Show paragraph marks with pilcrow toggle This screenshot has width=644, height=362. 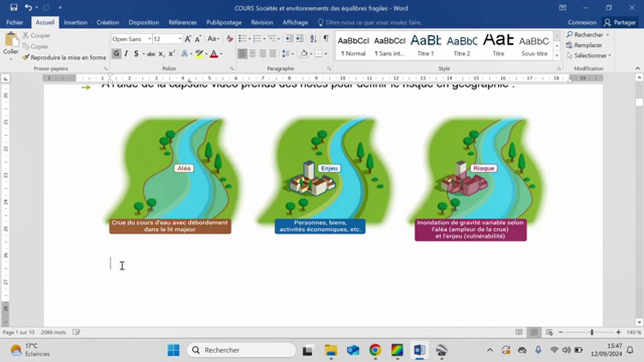[x=326, y=39]
